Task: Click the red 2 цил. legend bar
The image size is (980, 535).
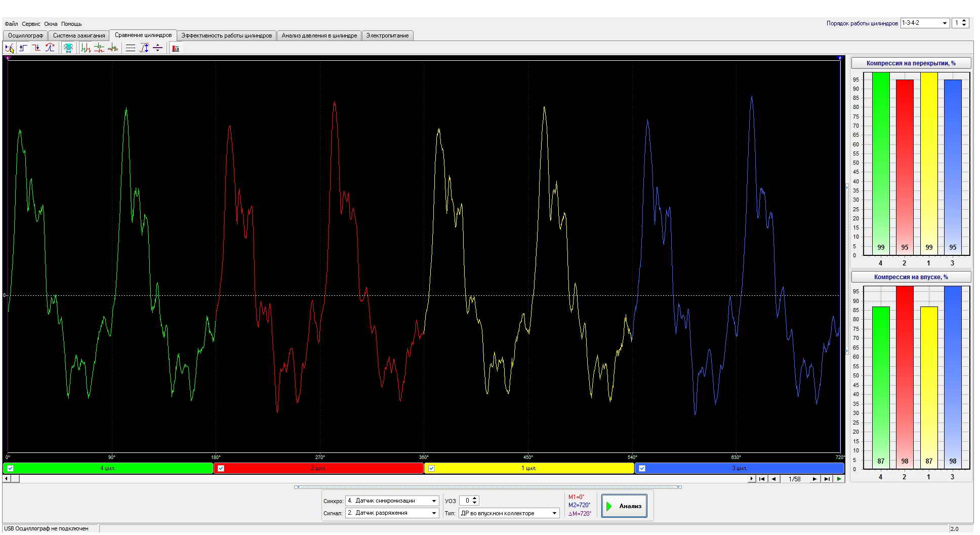Action: 318,468
